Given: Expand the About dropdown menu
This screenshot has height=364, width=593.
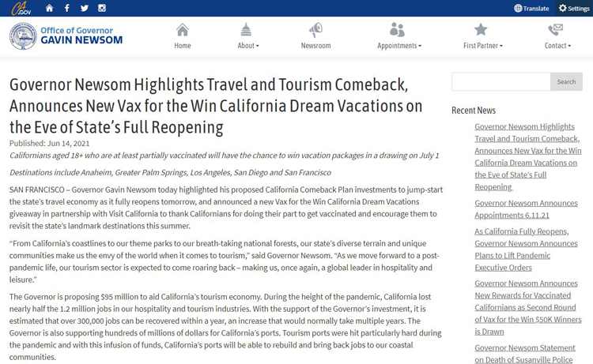Looking at the screenshot, I should 247,45.
